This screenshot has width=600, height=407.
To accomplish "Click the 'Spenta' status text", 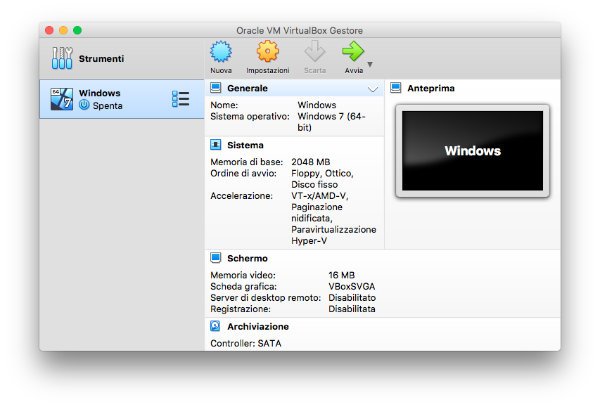I will tap(108, 106).
